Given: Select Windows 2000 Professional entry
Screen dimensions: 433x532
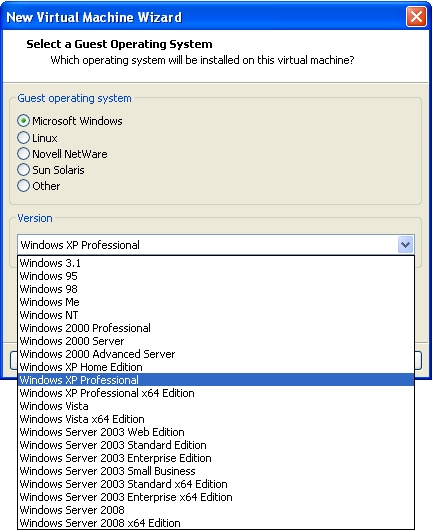Looking at the screenshot, I should pos(216,328).
